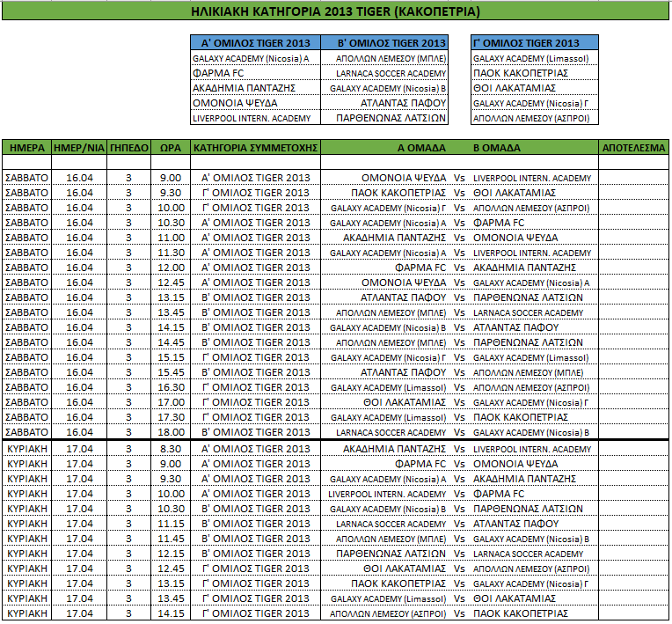Screen dimensions: 672x624
Task: Click the Sunday 8.30 time cell
Action: [171, 449]
